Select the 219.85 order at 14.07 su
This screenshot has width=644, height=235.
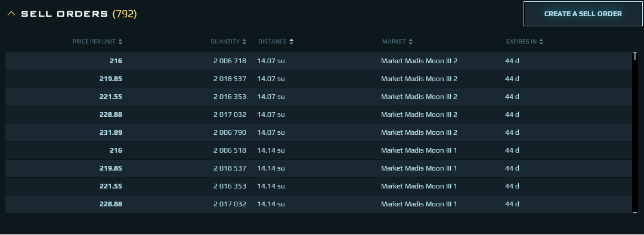pos(318,79)
